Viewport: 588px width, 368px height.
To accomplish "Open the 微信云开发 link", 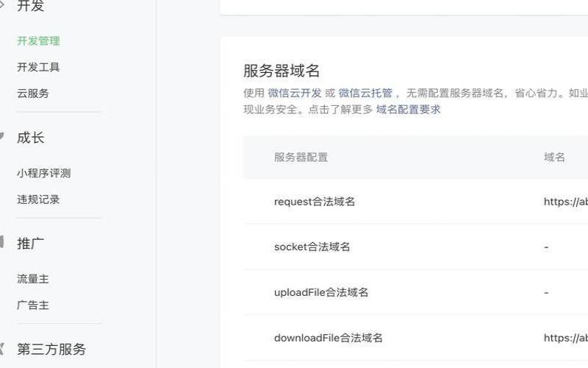I will click(295, 93).
